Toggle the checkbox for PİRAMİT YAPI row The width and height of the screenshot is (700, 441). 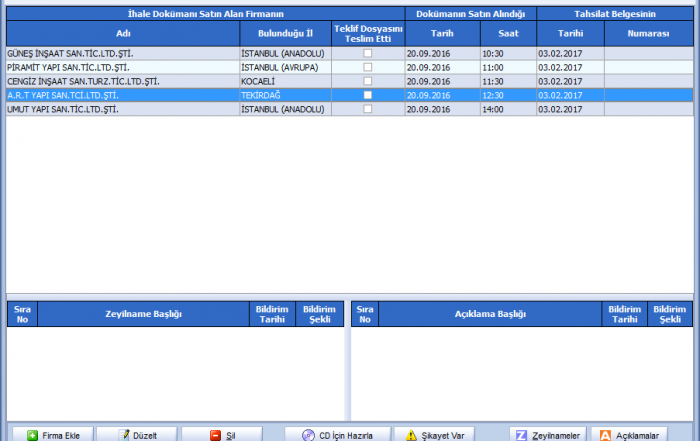coord(367,66)
